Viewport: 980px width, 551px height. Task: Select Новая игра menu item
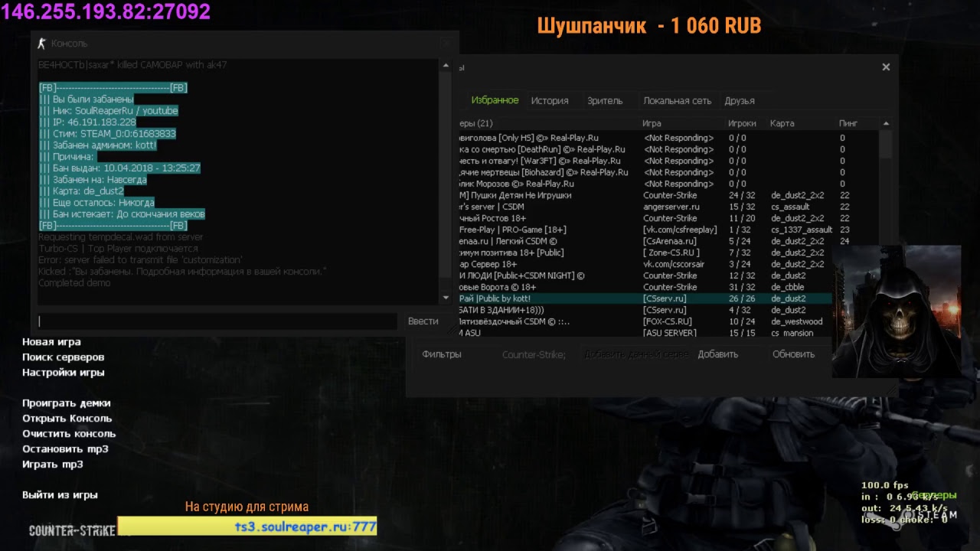[x=51, y=342]
